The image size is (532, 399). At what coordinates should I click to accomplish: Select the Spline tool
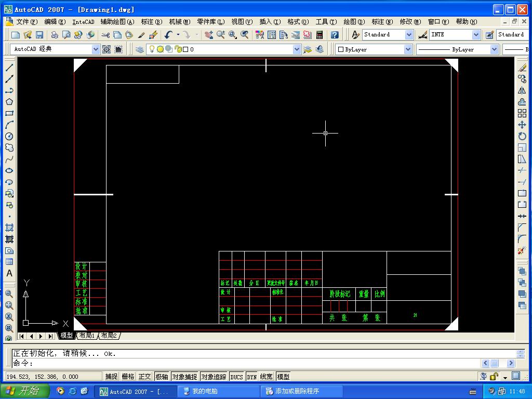[x=9, y=159]
